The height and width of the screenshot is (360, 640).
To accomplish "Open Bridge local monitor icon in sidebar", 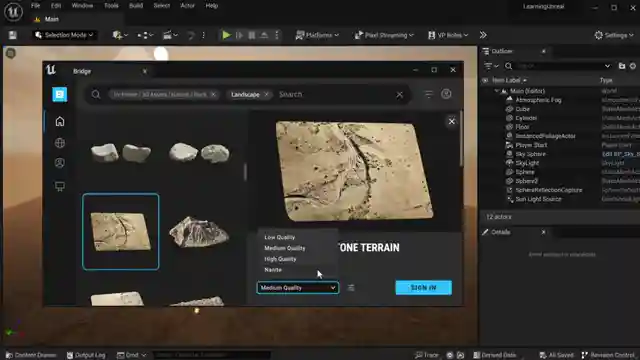I will coord(60,187).
